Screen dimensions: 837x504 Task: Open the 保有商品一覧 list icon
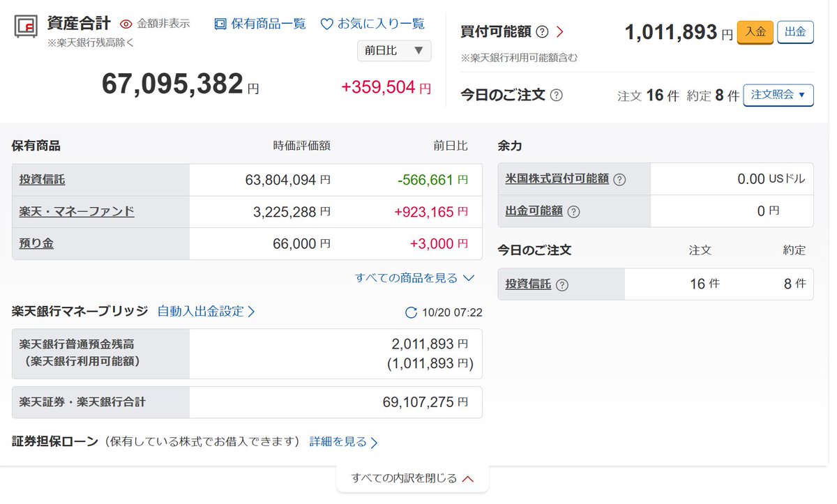[x=220, y=24]
